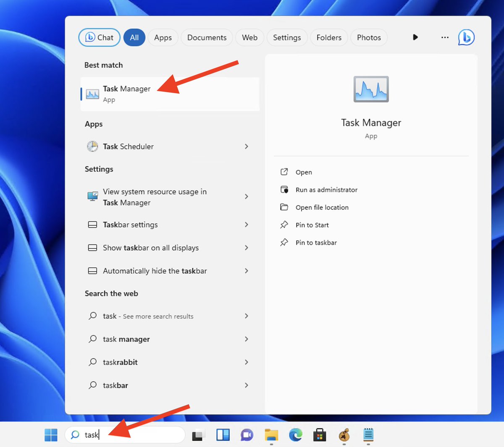This screenshot has height=447, width=504.
Task: Open Bing Chat icon at top right
Action: point(466,37)
